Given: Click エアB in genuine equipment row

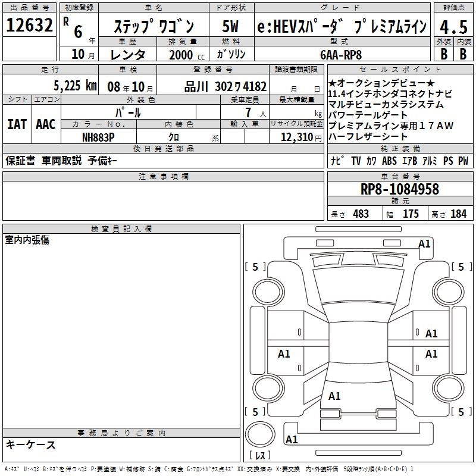Looking at the screenshot, I should click(409, 161).
